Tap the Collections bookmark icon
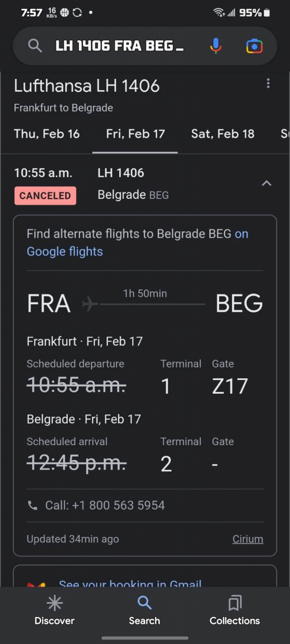 [x=235, y=603]
